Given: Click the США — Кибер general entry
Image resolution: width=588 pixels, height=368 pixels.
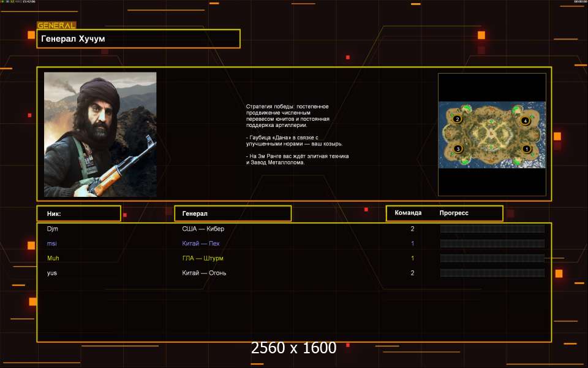Looking at the screenshot, I should click(x=208, y=229).
